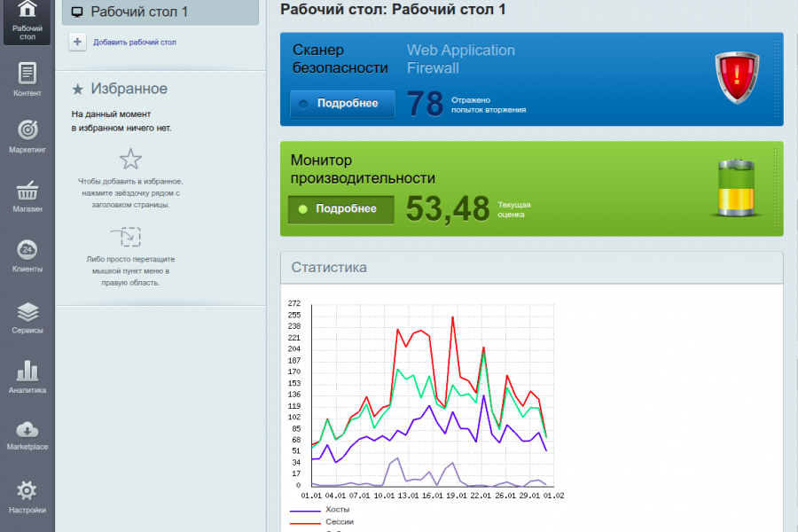Click the Сканер безопасности title
798x532 pixels.
pos(340,59)
